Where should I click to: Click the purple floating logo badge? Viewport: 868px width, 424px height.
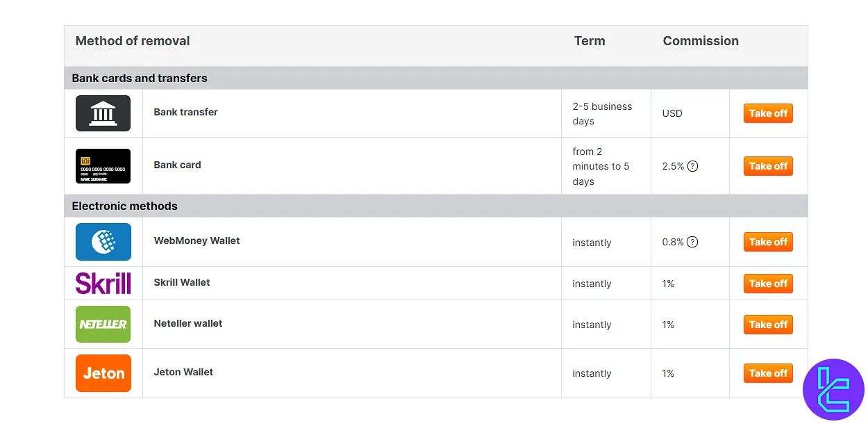(833, 389)
